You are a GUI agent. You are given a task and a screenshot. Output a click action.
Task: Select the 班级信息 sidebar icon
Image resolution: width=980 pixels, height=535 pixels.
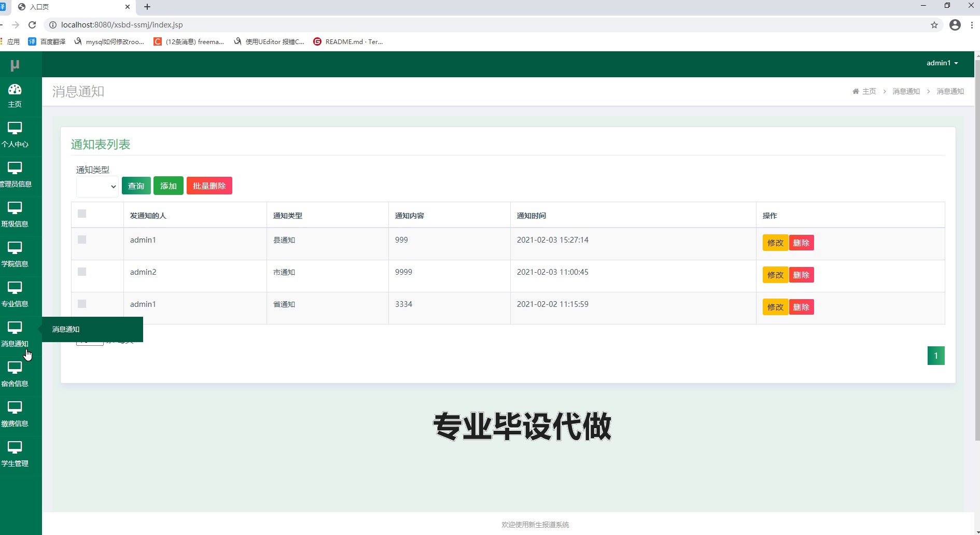16,214
